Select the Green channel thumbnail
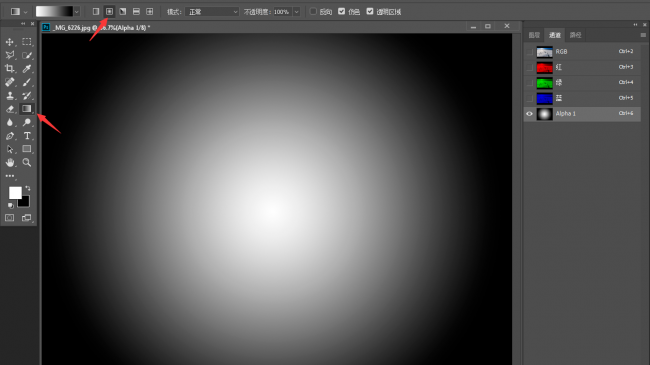The height and width of the screenshot is (365, 650). tap(544, 83)
